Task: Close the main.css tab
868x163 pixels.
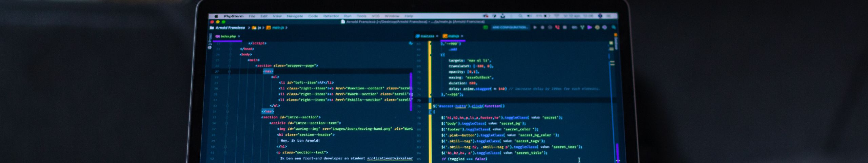Action: tap(437, 36)
